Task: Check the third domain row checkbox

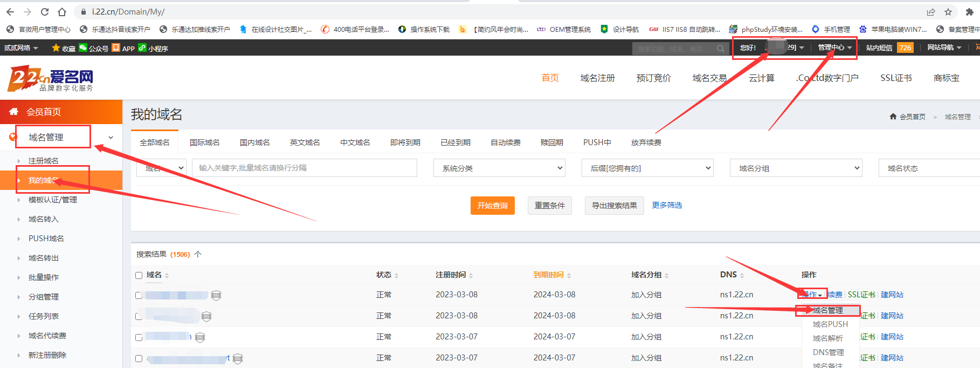Action: 139,338
